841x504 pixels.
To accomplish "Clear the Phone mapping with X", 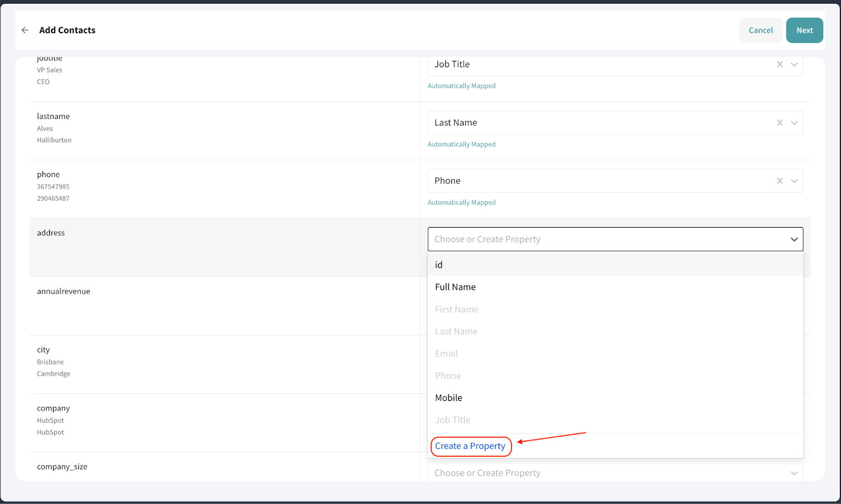I will pos(780,181).
